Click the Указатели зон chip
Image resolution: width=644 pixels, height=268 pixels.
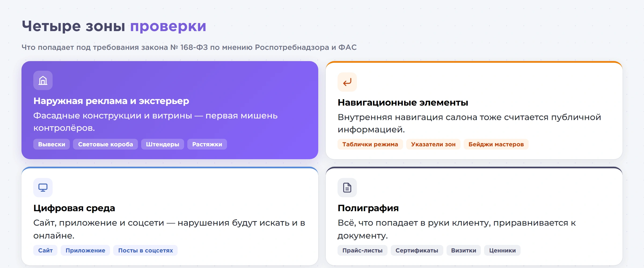[433, 144]
